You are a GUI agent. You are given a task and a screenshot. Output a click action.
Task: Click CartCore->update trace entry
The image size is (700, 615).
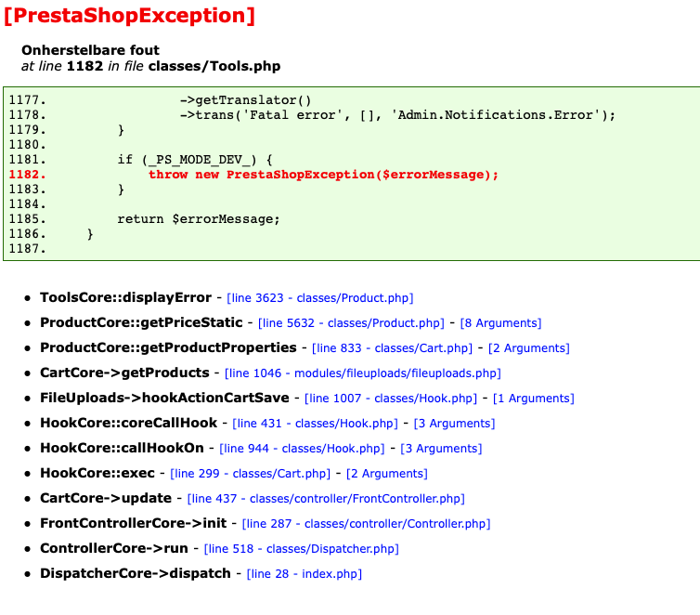(106, 498)
